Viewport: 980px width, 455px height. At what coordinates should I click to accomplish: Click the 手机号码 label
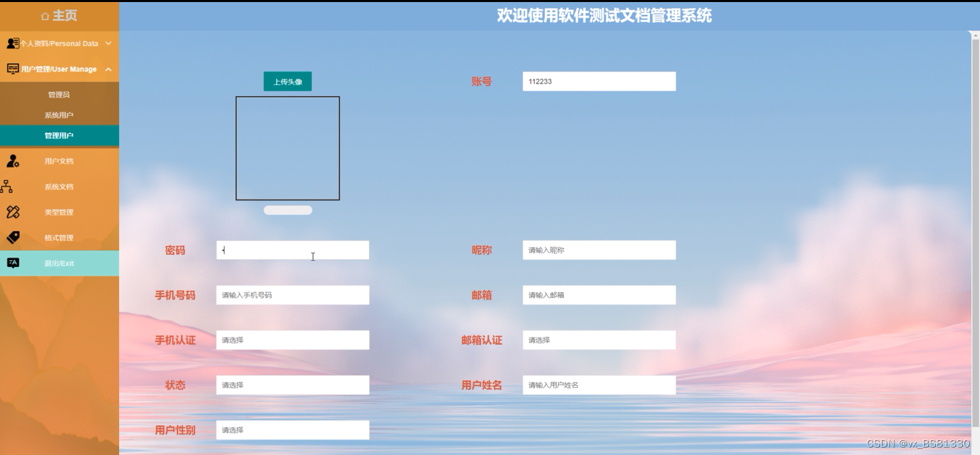(x=175, y=295)
